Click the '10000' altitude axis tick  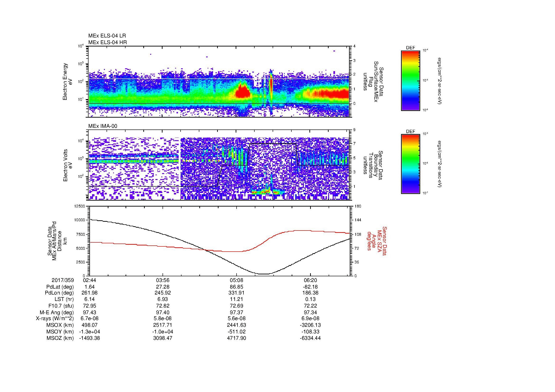(80, 220)
